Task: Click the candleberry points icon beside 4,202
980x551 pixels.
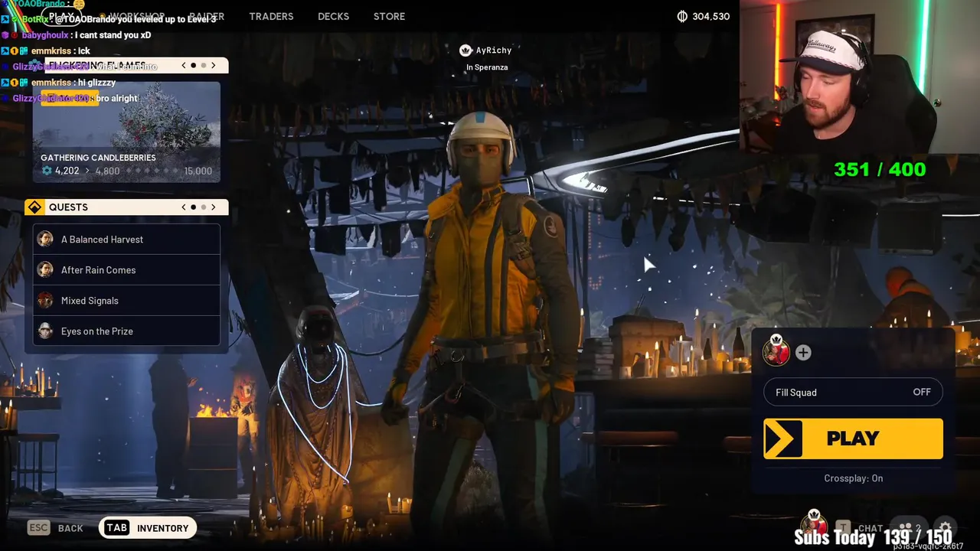Action: coord(47,171)
